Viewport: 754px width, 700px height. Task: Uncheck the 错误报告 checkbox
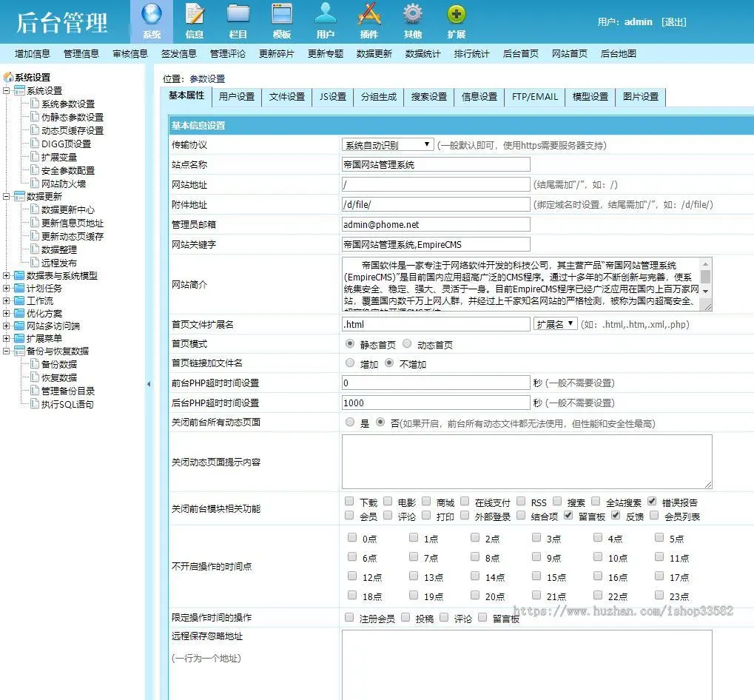pyautogui.click(x=652, y=502)
